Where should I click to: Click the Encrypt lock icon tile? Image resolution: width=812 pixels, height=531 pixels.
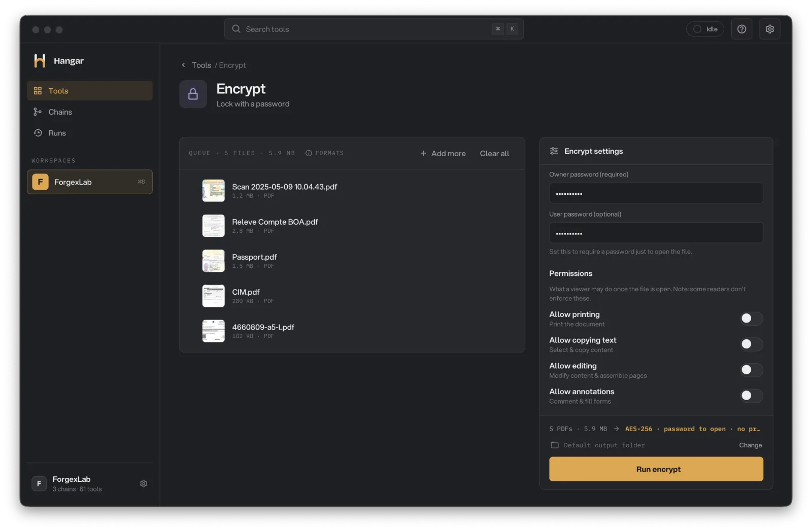pyautogui.click(x=193, y=94)
